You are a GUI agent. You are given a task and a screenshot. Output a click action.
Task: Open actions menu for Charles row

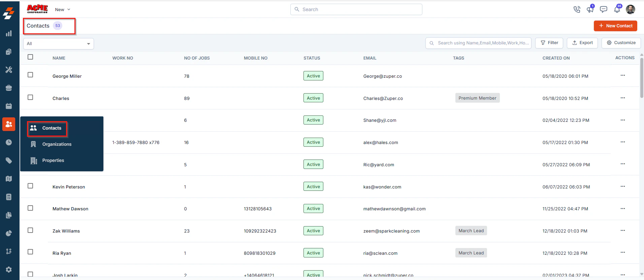(x=623, y=98)
